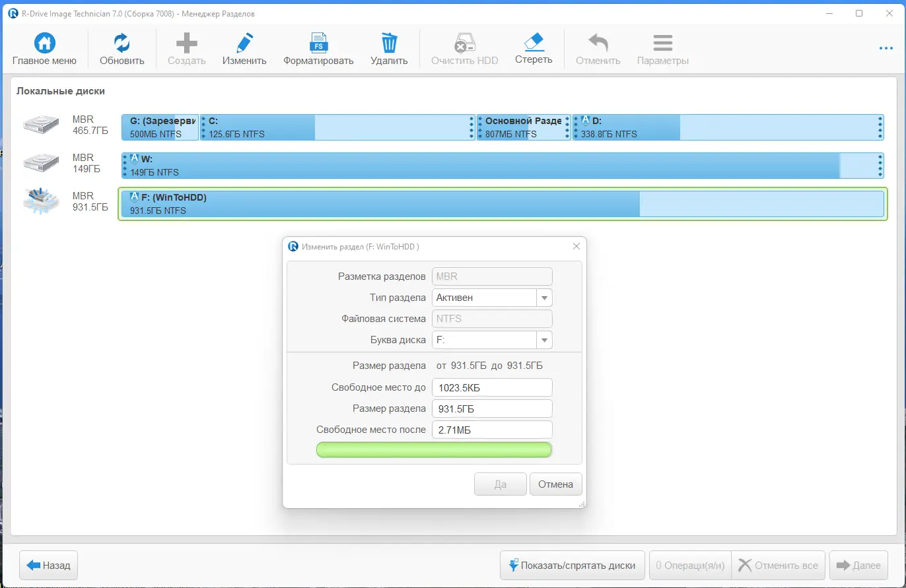
Task: Select the 931.5ГБ MBR disk icon
Action: tap(40, 201)
